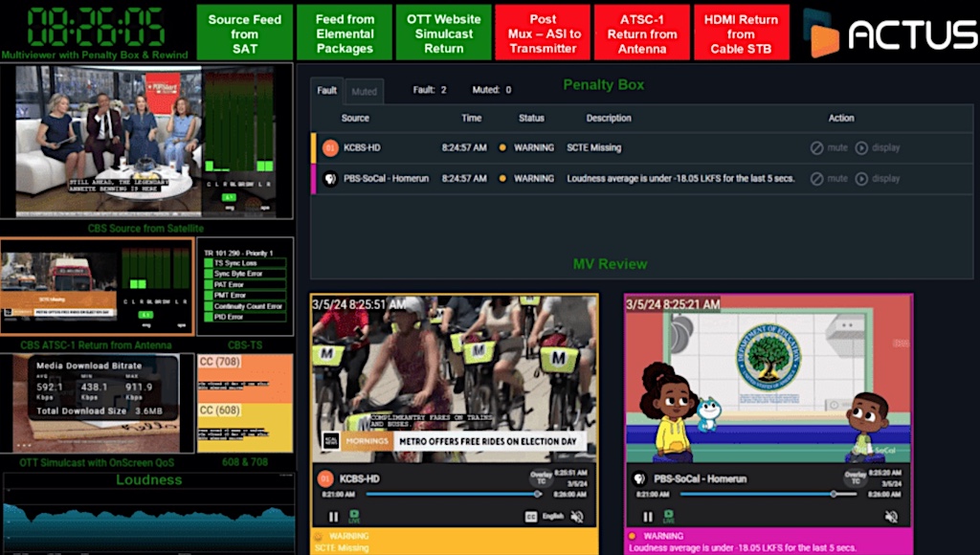The width and height of the screenshot is (980, 555).
Task: Switch to the Fault tab
Action: point(327,91)
